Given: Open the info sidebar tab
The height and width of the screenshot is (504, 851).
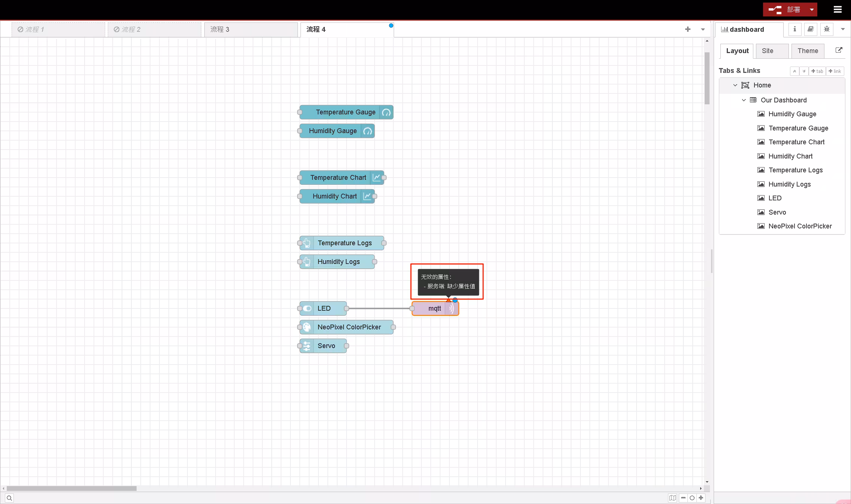Looking at the screenshot, I should [794, 29].
